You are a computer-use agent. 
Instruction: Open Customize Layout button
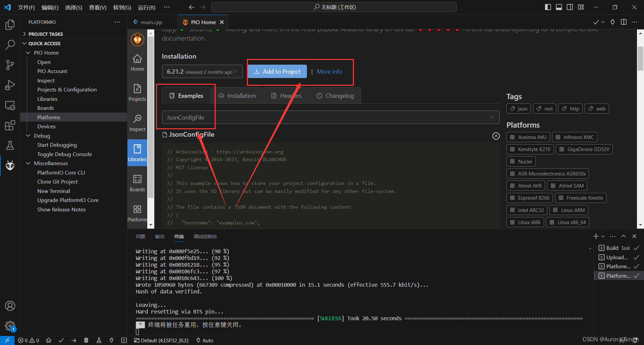[x=581, y=7]
